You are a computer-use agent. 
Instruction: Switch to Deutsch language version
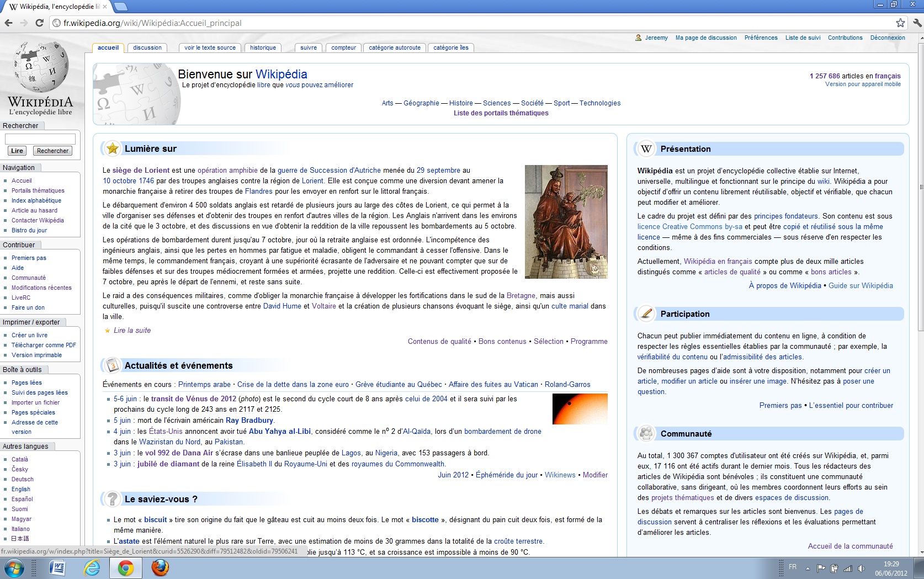[23, 479]
